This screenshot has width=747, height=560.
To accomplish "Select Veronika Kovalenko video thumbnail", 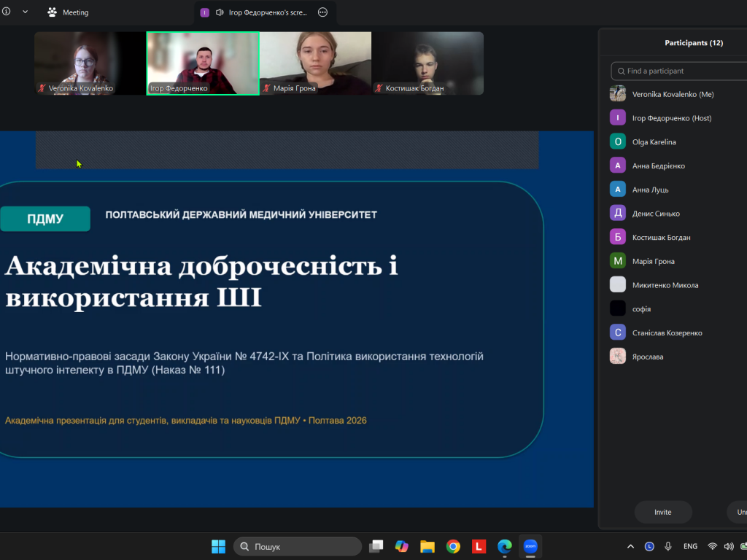I will (x=90, y=63).
